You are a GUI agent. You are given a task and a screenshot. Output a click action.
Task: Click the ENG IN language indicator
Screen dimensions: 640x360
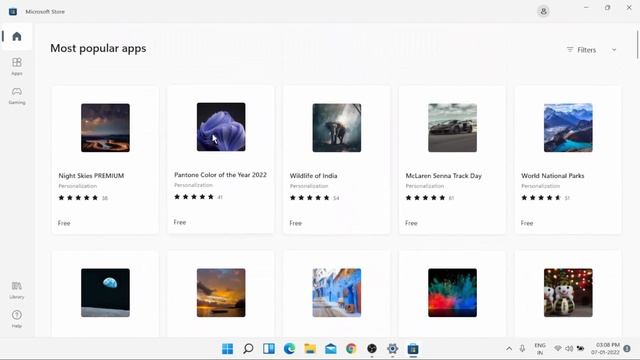[540, 349]
